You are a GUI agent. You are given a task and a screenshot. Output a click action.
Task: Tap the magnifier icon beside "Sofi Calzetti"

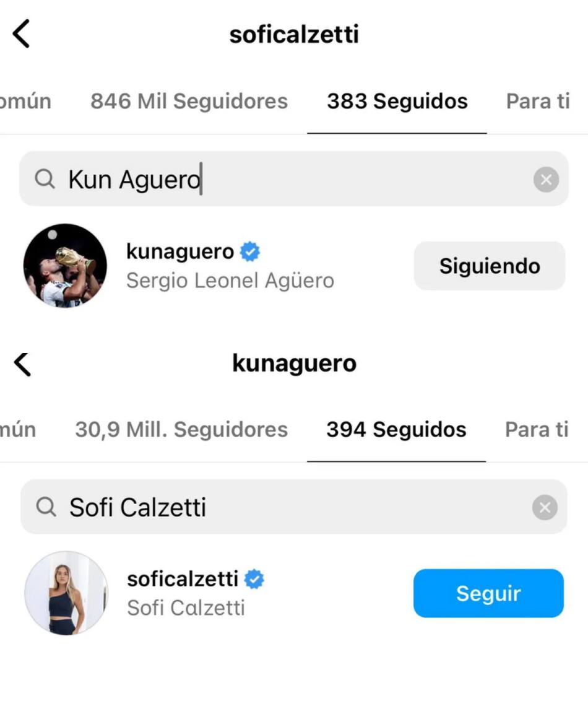point(46,508)
